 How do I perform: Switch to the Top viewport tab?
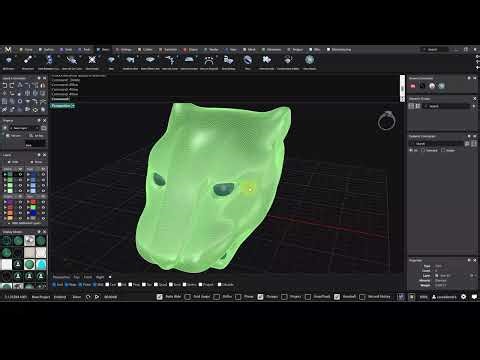tap(77, 277)
